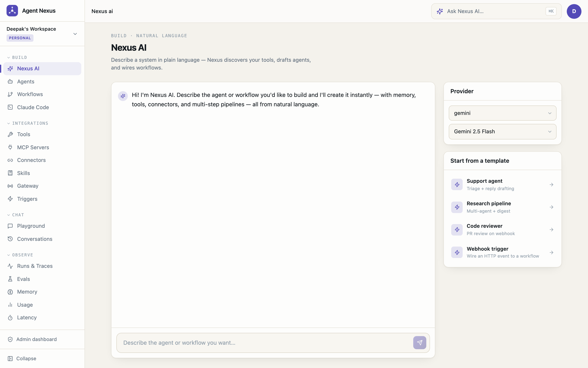Open the Memory page
Screen dimensions: 588x368
(x=42, y=292)
